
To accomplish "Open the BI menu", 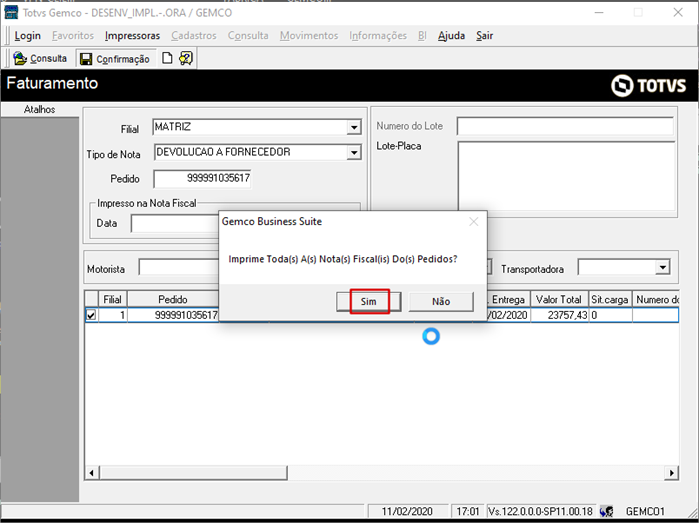I will (422, 36).
